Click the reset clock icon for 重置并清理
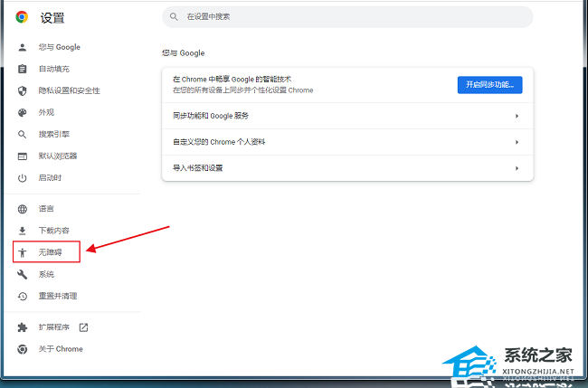The image size is (588, 388). pyautogui.click(x=23, y=296)
